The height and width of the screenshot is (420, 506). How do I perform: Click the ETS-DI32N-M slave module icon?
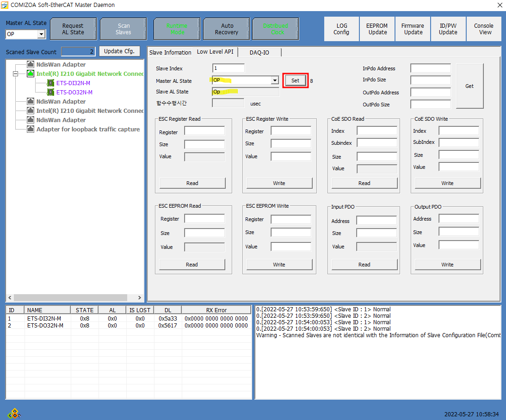[x=50, y=83]
